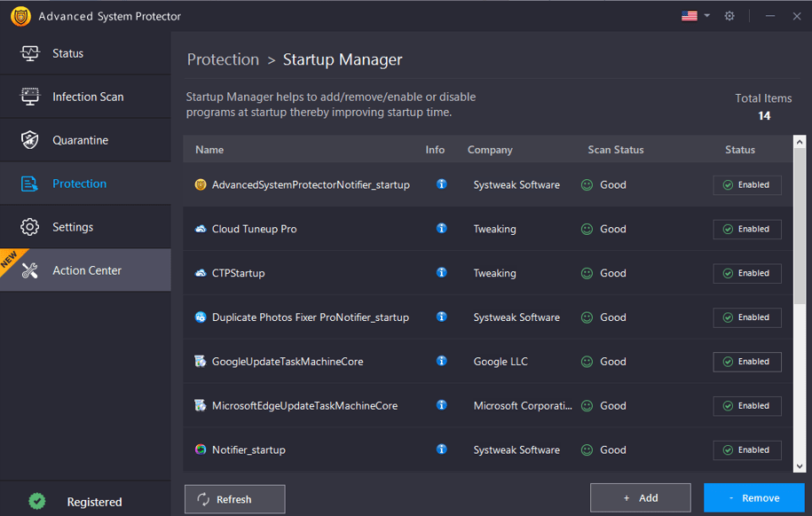Toggle Enabled status for GoogleUpdateTaskMachineCore
Viewport: 812px width, 516px height.
[x=746, y=361]
